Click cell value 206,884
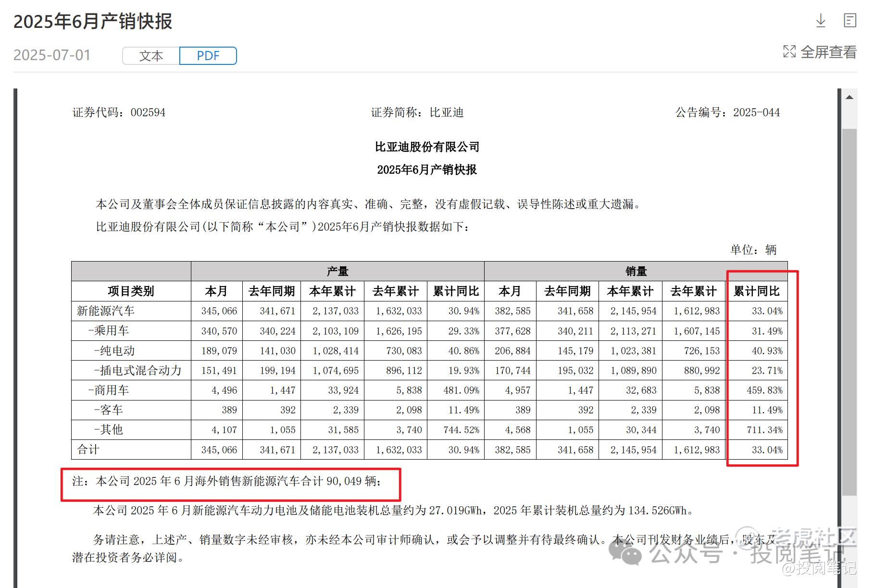The image size is (874, 588). point(512,351)
